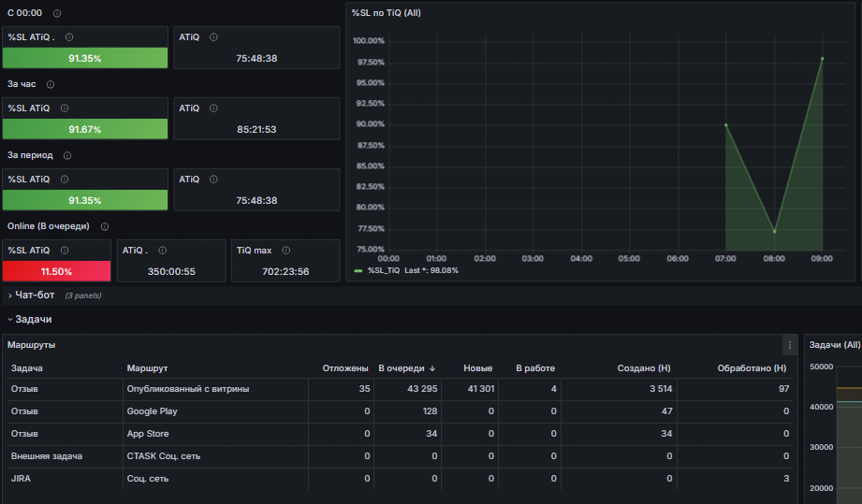Screen dimensions: 862x504
Task: Click the '85:21:53' ATiQ value
Action: [256, 129]
